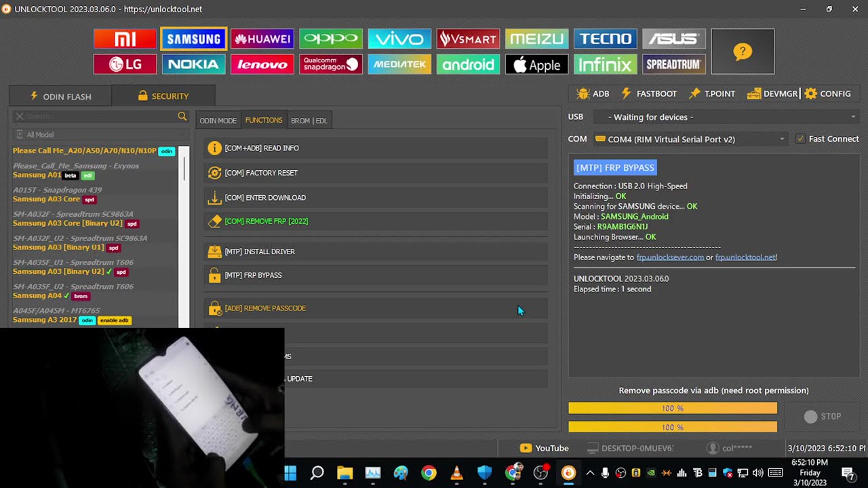This screenshot has height=488, width=868.
Task: Open the Fastboot tool in the toolbar
Action: tap(648, 94)
